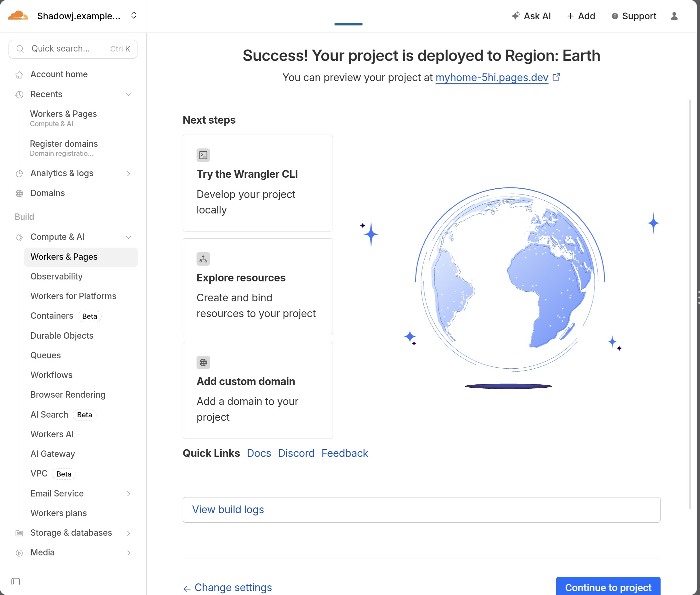The height and width of the screenshot is (595, 700).
Task: Collapse the Compute & AI section
Action: click(128, 237)
